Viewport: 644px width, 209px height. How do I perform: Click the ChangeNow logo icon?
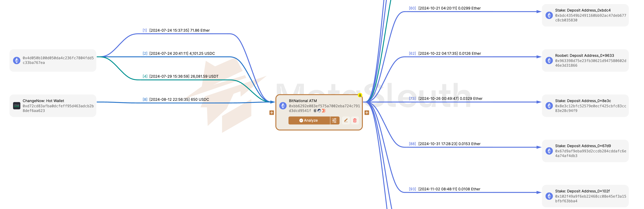point(16,106)
